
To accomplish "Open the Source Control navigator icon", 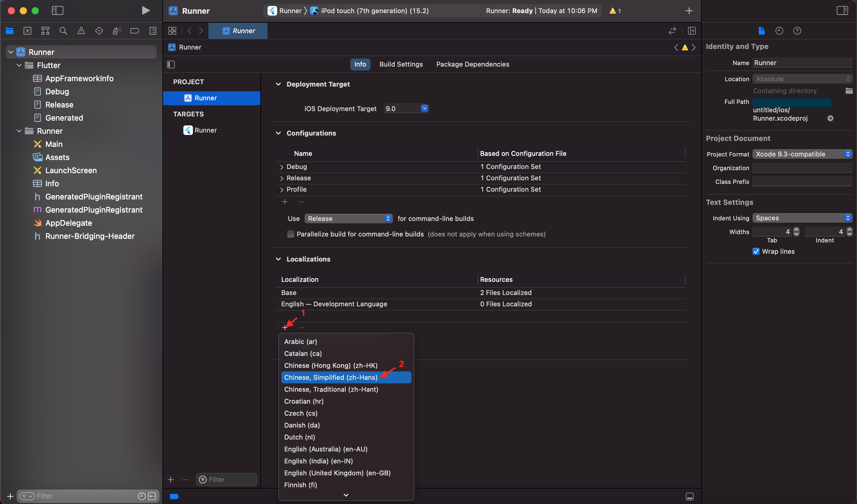I will (27, 31).
